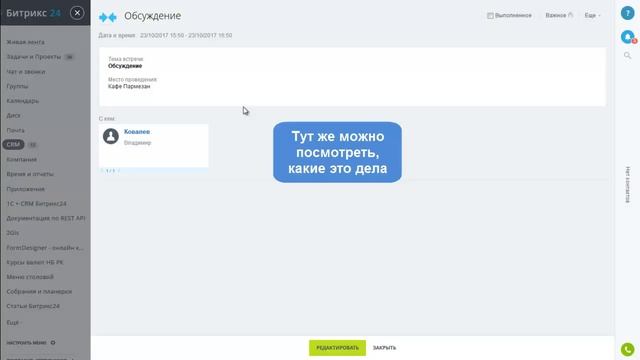Click the search magnifier icon
640x360 pixels.
tap(627, 56)
